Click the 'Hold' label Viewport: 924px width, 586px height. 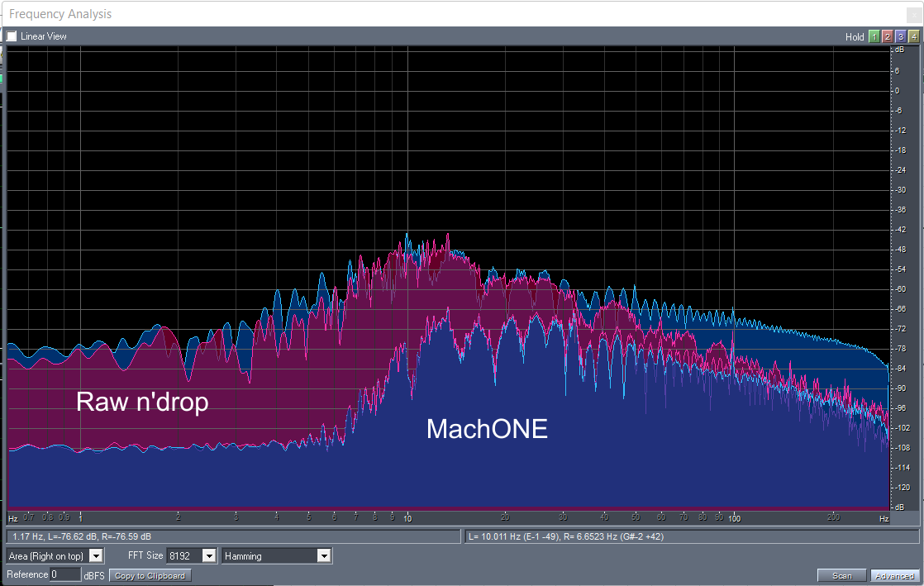click(855, 36)
